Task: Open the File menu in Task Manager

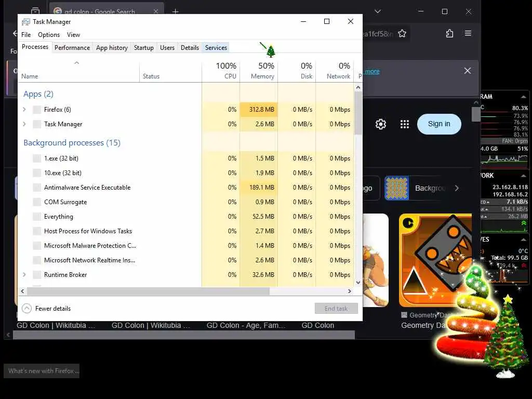Action: [x=26, y=35]
